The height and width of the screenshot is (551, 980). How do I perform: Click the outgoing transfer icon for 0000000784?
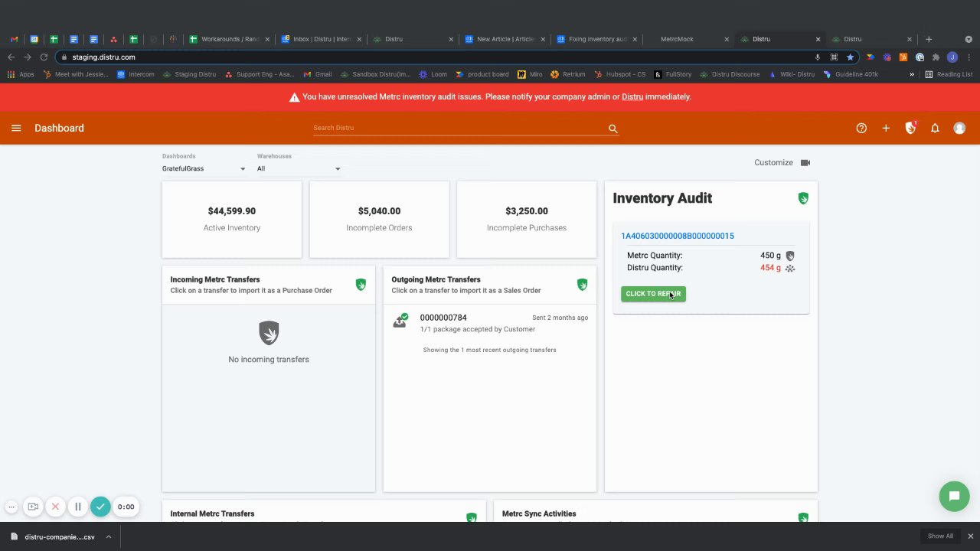pyautogui.click(x=400, y=321)
